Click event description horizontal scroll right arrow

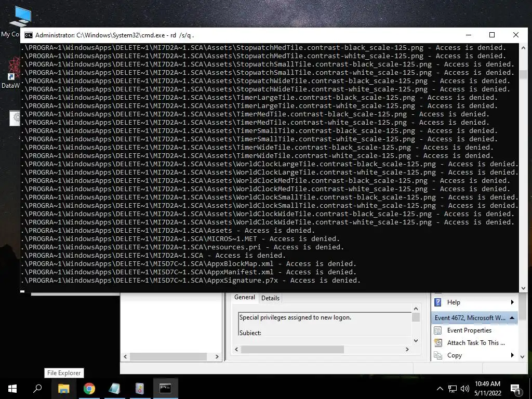(x=407, y=349)
